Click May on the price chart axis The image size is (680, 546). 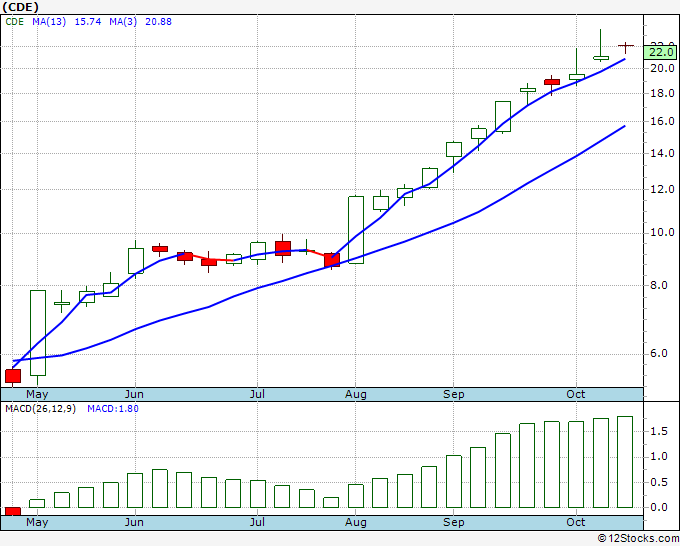[x=37, y=394]
